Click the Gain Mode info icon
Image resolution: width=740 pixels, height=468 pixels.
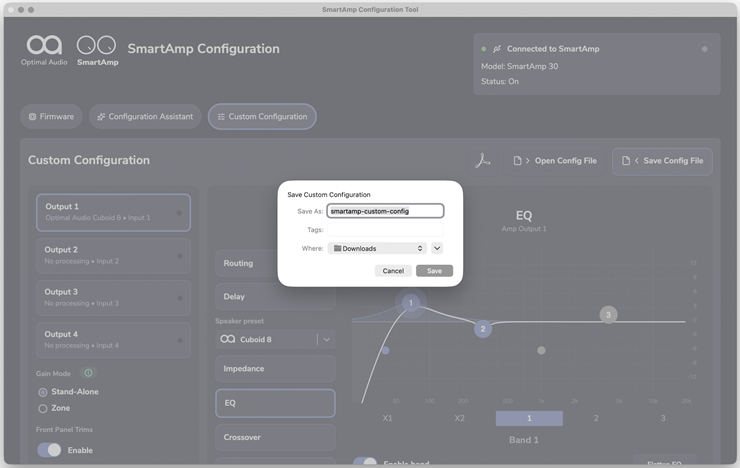coord(88,373)
